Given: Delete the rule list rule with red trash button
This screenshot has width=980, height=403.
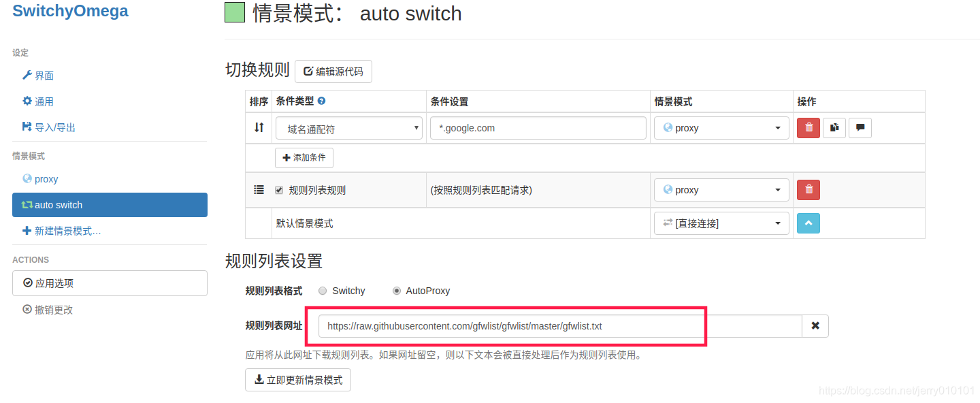Looking at the screenshot, I should coord(808,190).
